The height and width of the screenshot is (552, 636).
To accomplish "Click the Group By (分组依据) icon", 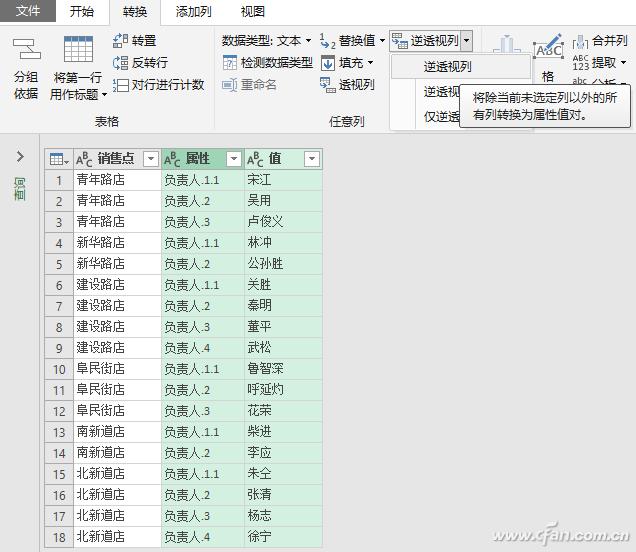I will (x=26, y=49).
